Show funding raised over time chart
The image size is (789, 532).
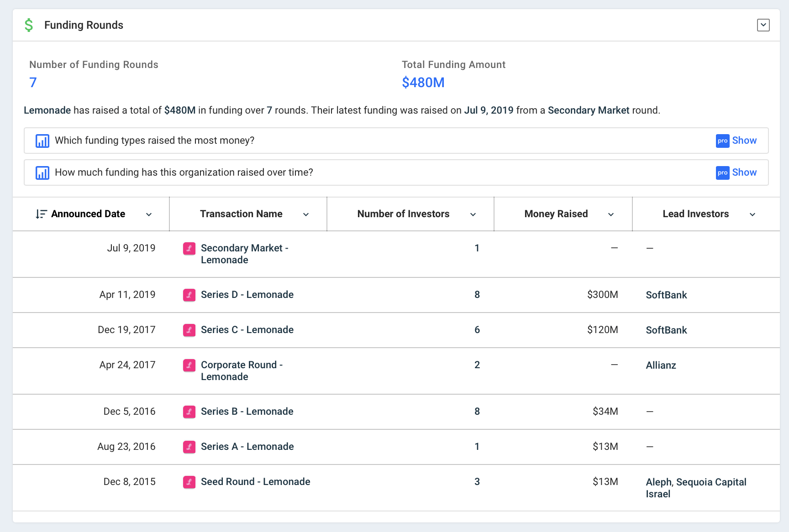click(x=744, y=172)
